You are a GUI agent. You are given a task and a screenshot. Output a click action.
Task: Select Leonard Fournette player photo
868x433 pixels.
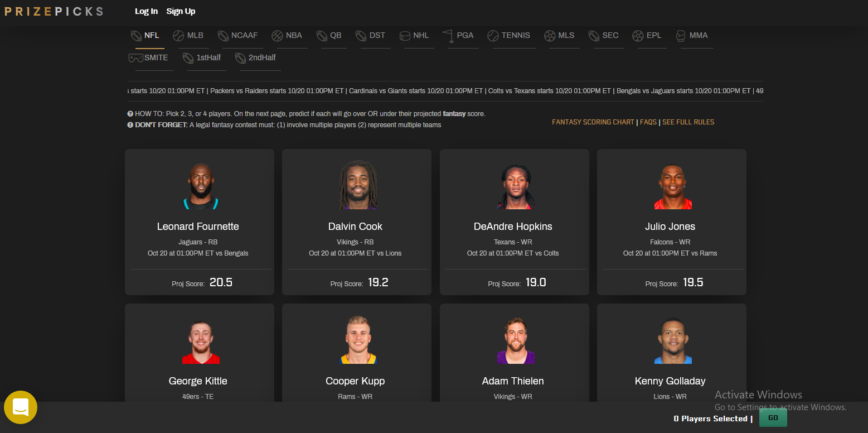pos(200,186)
